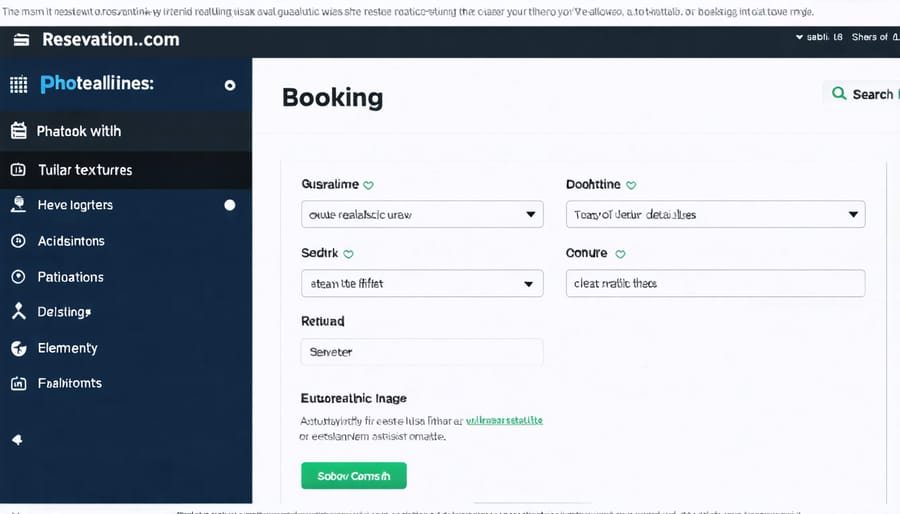
Task: Click the Acidsintons sidebar icon
Action: [x=18, y=241]
